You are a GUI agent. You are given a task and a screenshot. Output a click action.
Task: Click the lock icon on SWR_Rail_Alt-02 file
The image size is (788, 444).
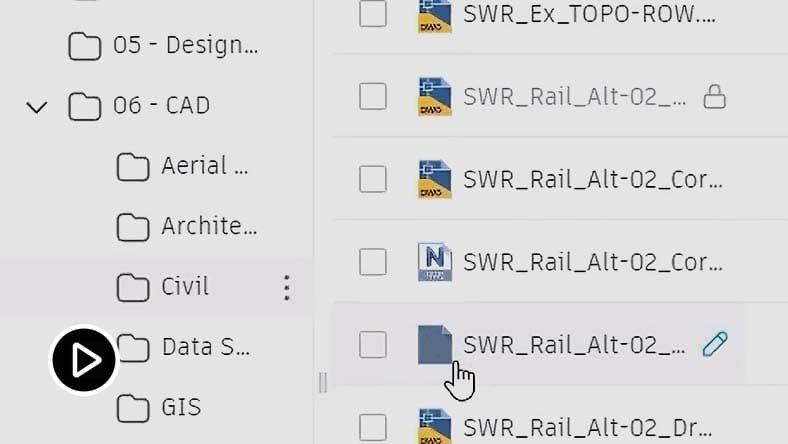pyautogui.click(x=714, y=97)
